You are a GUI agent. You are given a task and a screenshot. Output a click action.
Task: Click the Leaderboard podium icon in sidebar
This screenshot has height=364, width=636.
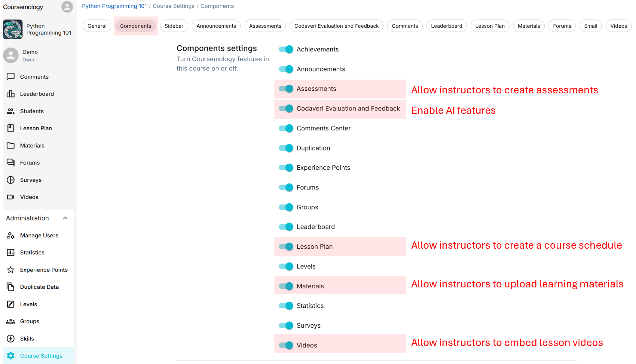(x=11, y=94)
